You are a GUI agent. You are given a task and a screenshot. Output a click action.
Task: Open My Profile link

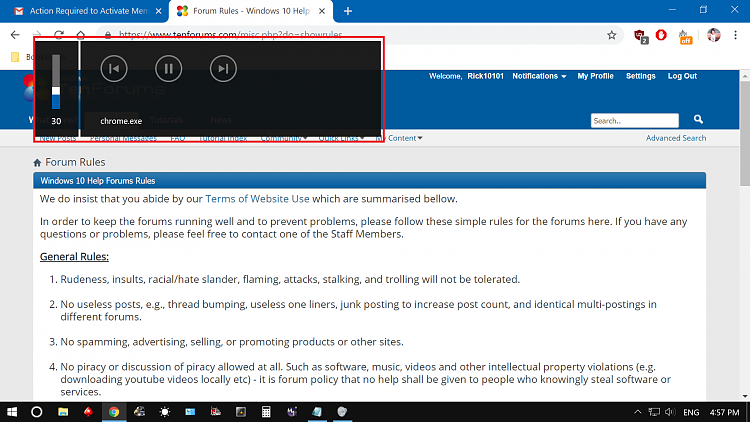(595, 76)
